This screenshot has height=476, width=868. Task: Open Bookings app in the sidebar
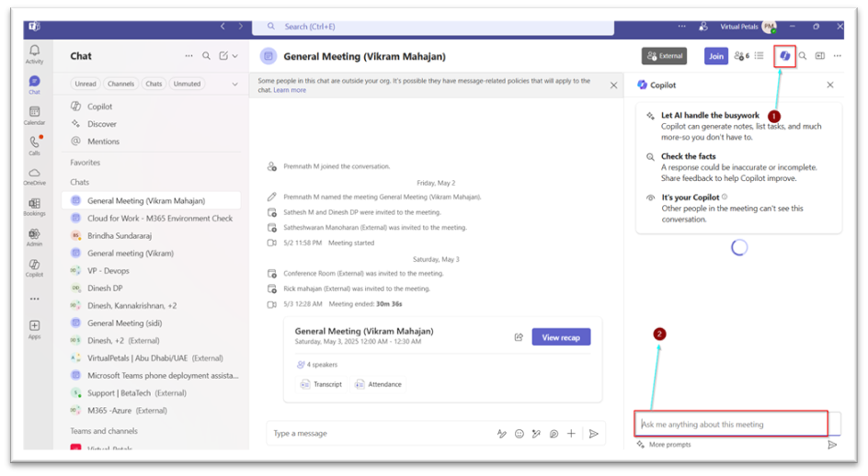34,207
